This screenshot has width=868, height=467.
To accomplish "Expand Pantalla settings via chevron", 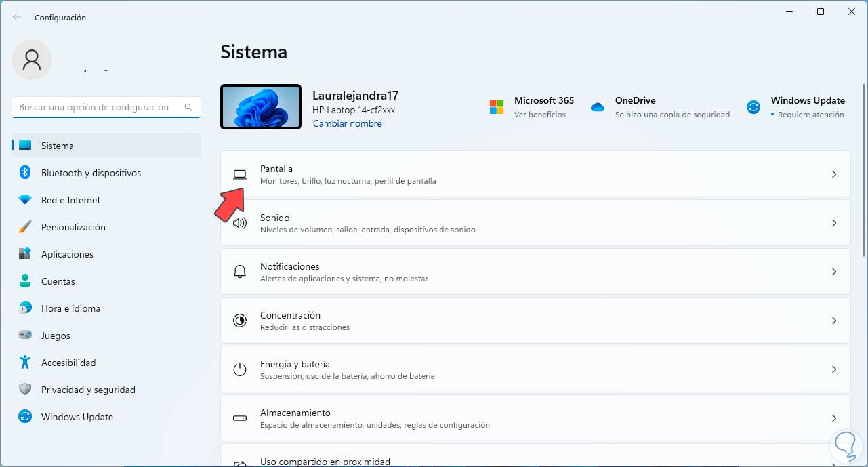I will click(x=834, y=174).
